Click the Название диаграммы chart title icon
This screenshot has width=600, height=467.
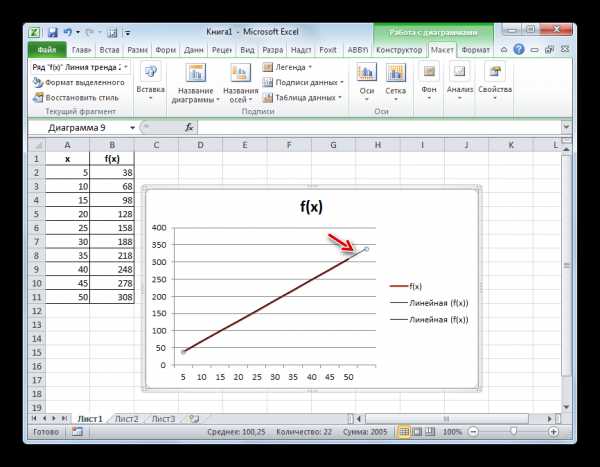(196, 73)
